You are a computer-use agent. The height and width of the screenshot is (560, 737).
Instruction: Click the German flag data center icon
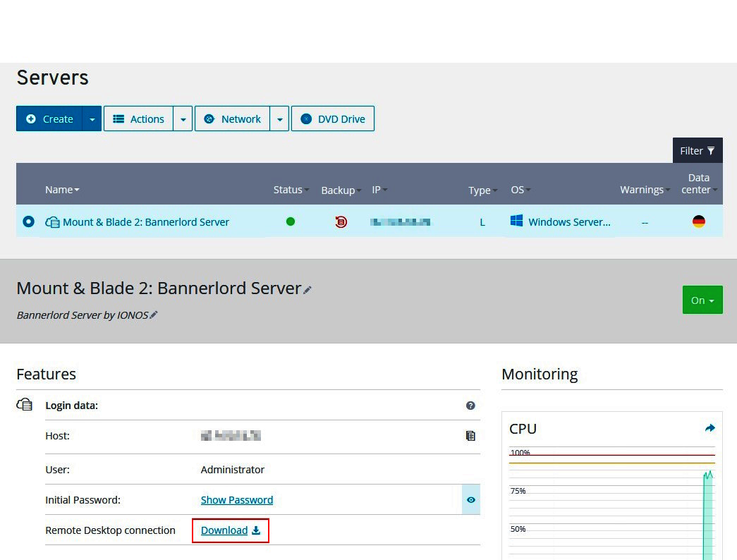tap(698, 221)
